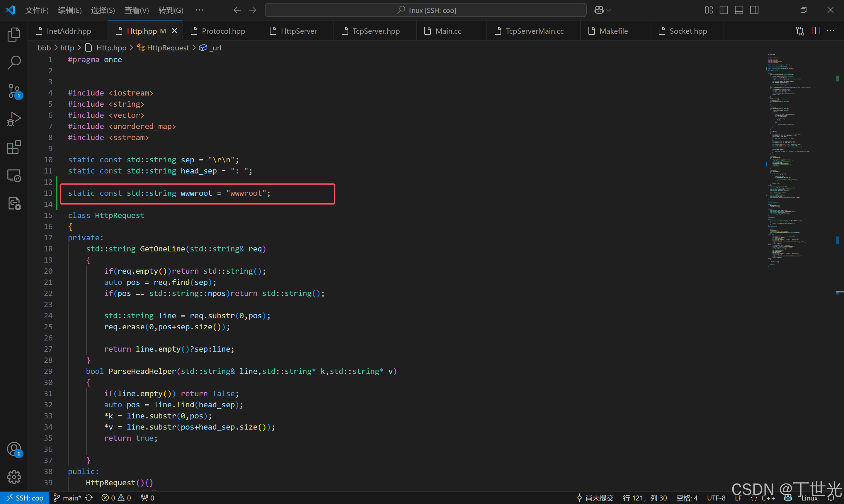This screenshot has height=504, width=844.
Task: Open the Explorer view in activity bar
Action: coord(13,34)
